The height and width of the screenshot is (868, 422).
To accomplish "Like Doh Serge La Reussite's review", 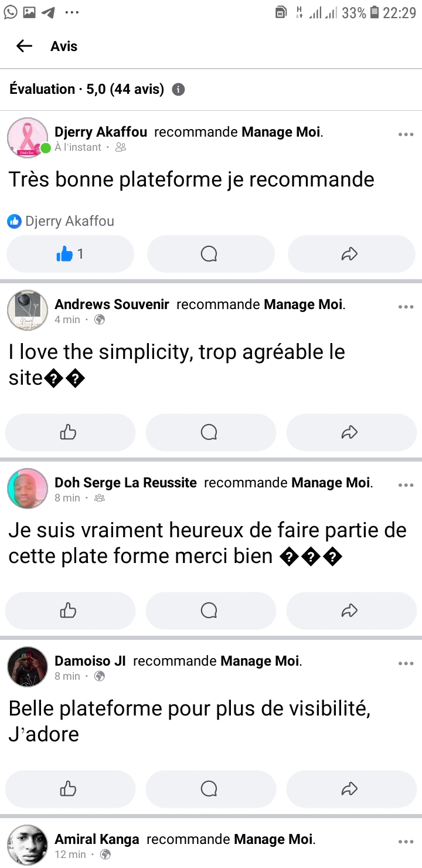I will [69, 611].
